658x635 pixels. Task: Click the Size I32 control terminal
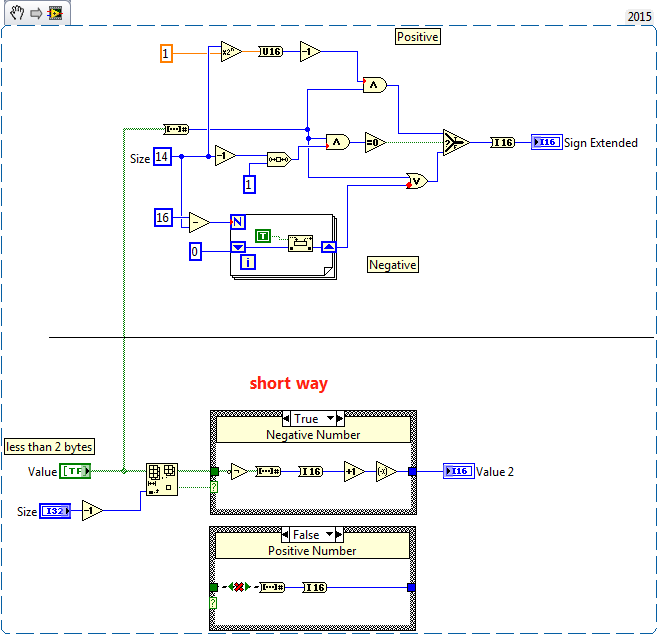pyautogui.click(x=55, y=511)
